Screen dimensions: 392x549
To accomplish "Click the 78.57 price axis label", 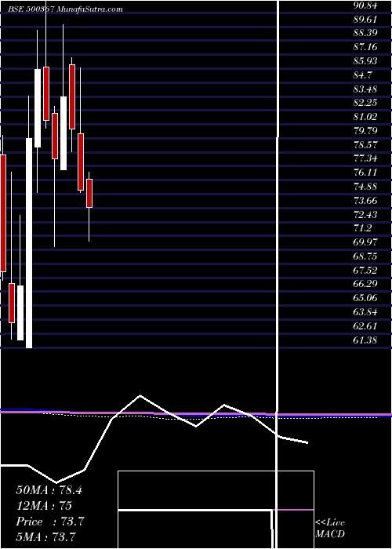I will (x=365, y=145).
